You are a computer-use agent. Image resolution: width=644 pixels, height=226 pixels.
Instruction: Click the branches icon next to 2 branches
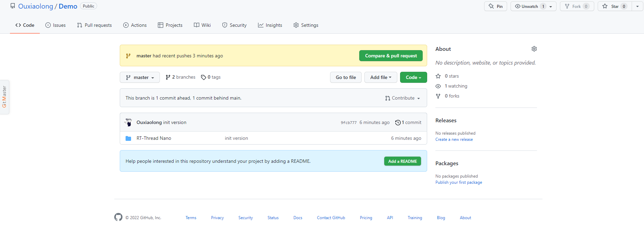click(x=168, y=77)
